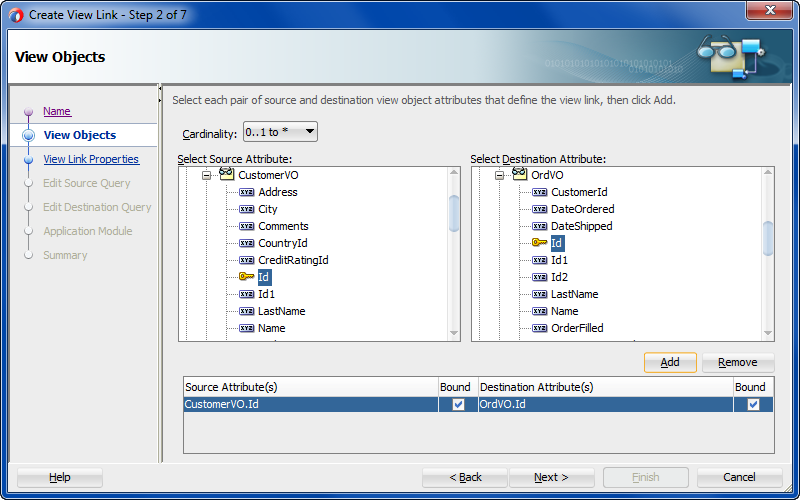Select Id2 in destination attributes
The height and width of the screenshot is (500, 800).
[x=559, y=277]
